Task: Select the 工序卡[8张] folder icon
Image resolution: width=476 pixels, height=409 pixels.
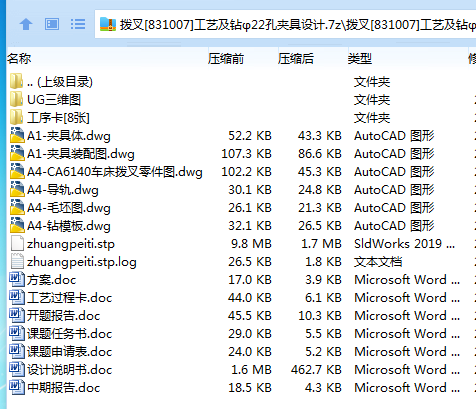Action: [x=16, y=118]
